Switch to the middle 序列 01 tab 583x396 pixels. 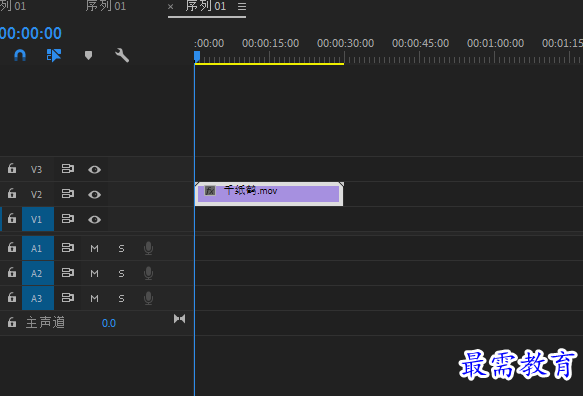(106, 6)
